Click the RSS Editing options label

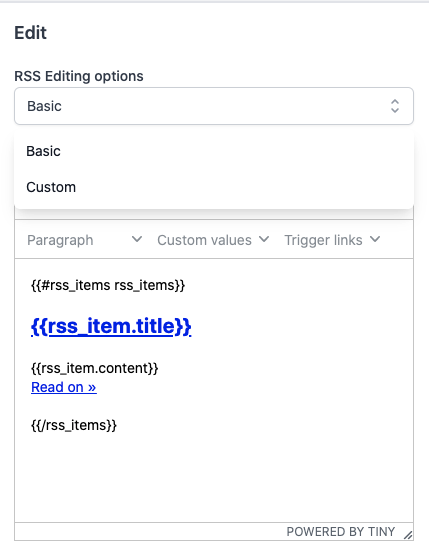(79, 76)
